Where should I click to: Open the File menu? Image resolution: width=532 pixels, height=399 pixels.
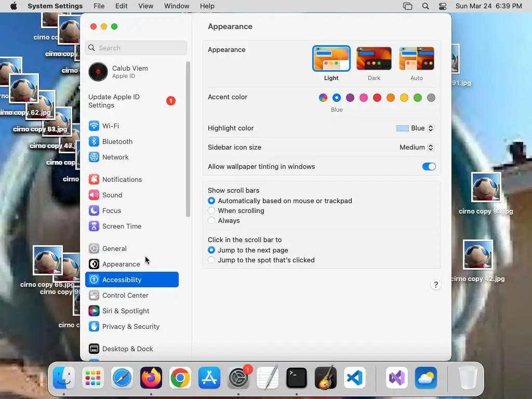point(99,6)
